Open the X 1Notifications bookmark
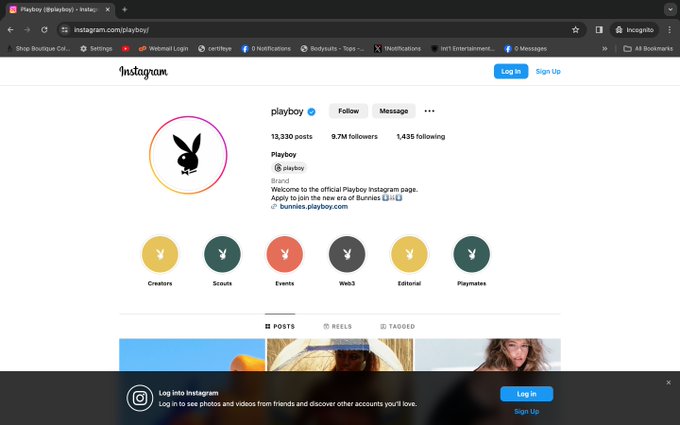Screen dimensions: 680x425 [x=398, y=49]
